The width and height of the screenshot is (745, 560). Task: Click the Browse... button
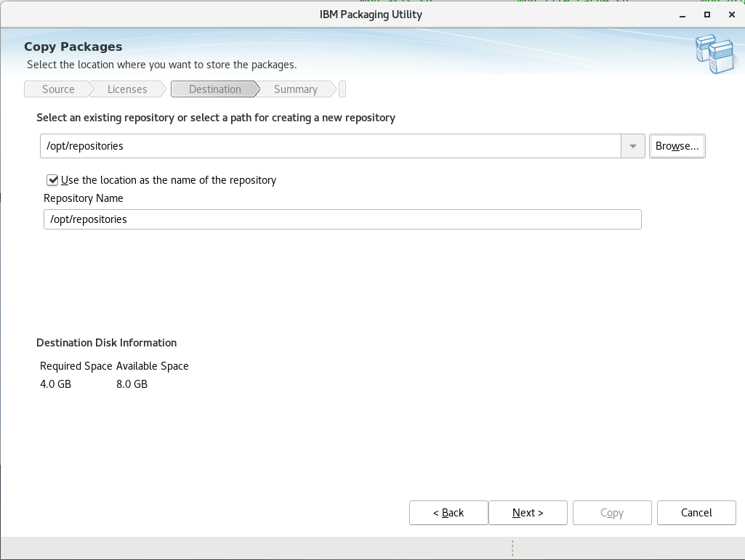point(677,146)
